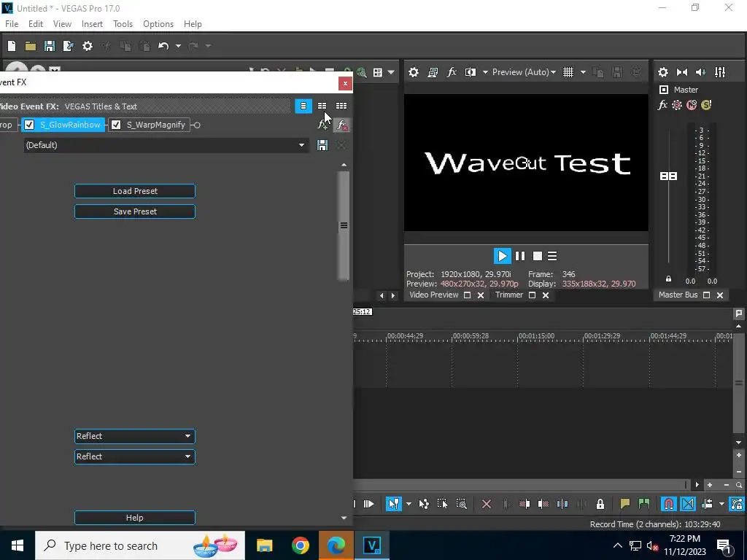747x560 pixels.
Task: Open Google Chrome from the taskbar
Action: pos(300,545)
